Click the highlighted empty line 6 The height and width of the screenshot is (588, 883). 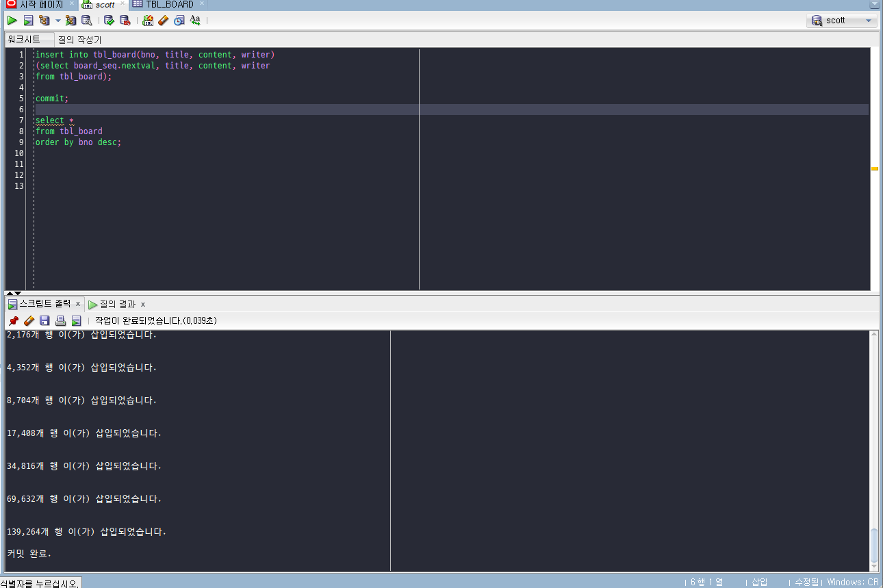click(x=452, y=110)
